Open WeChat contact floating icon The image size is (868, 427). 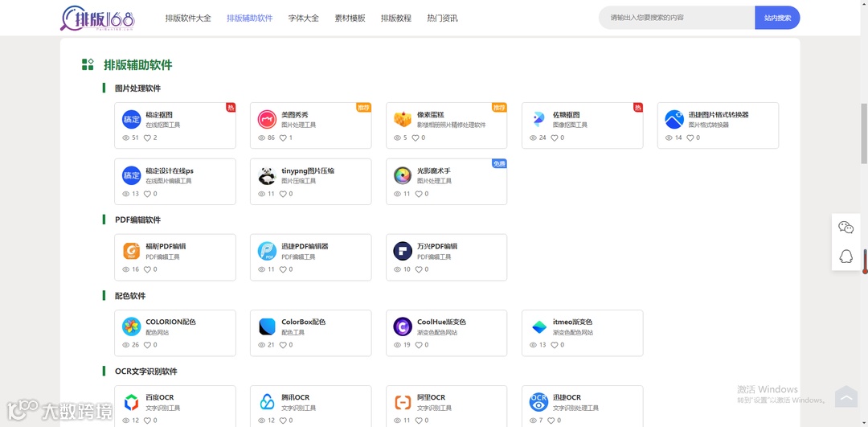(845, 227)
